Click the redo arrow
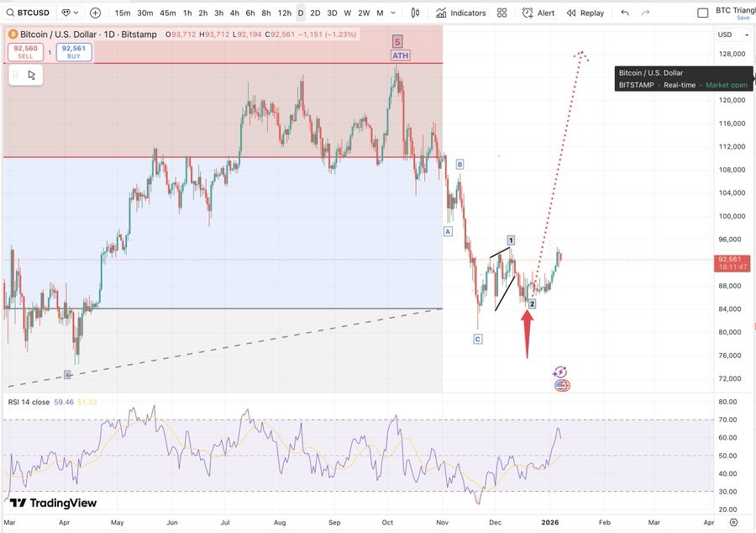Image resolution: width=756 pixels, height=533 pixels. (x=645, y=13)
